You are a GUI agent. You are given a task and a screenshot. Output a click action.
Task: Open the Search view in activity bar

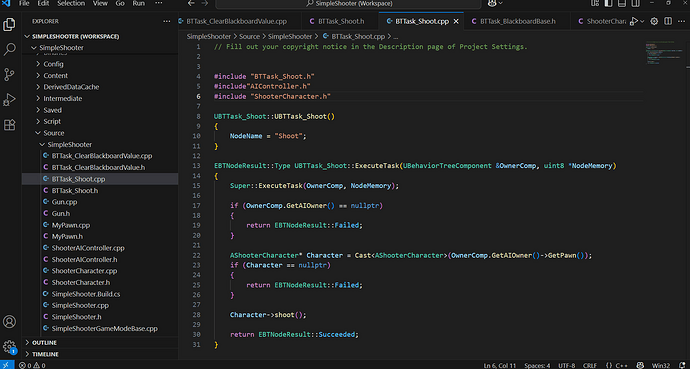point(9,49)
